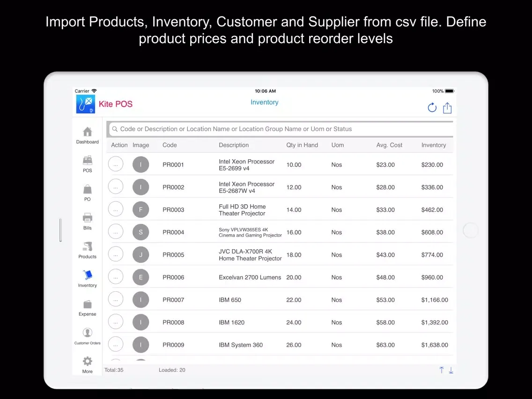Select Intel Xeon Processor E5-2699 v4
The image size is (532, 399).
pos(247,165)
